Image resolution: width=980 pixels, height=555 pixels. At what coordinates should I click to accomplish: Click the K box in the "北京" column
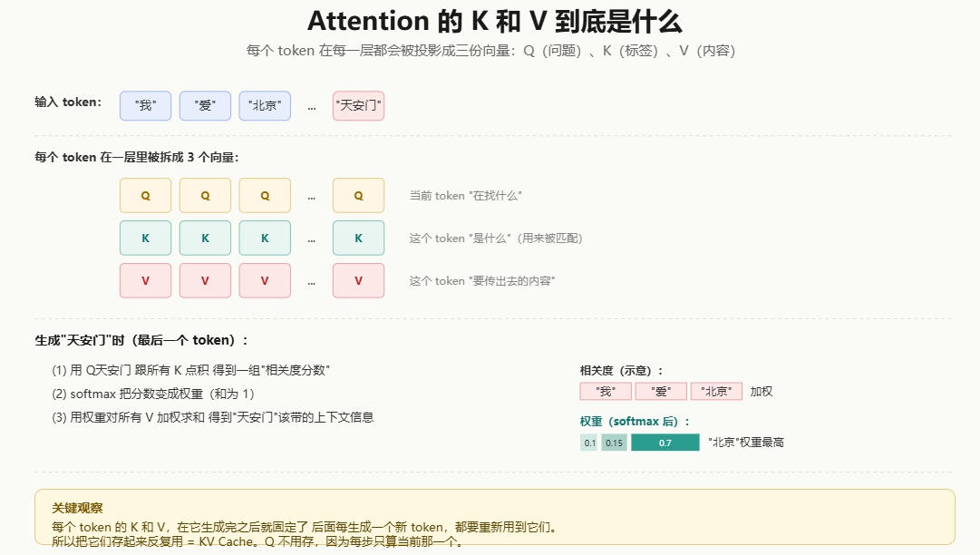pyautogui.click(x=265, y=239)
